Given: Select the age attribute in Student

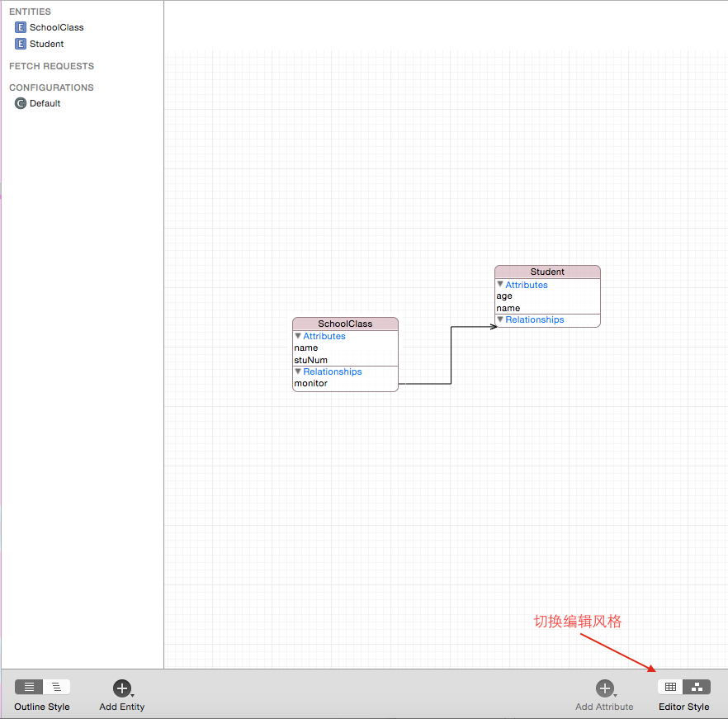Looking at the screenshot, I should [547, 296].
